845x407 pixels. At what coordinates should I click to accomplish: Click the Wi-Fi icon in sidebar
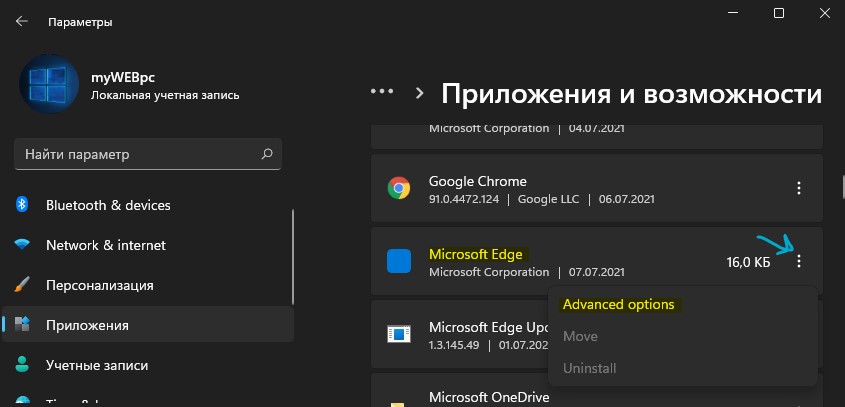pyautogui.click(x=22, y=245)
